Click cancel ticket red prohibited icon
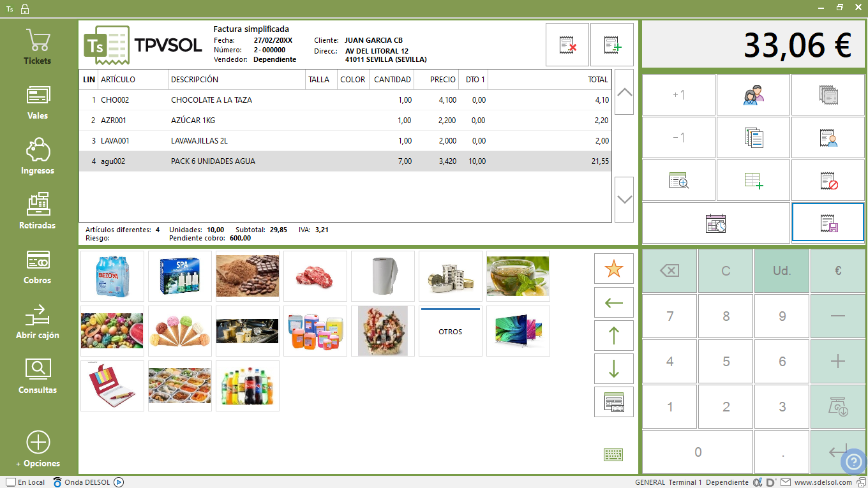The height and width of the screenshot is (488, 868). coord(828,181)
